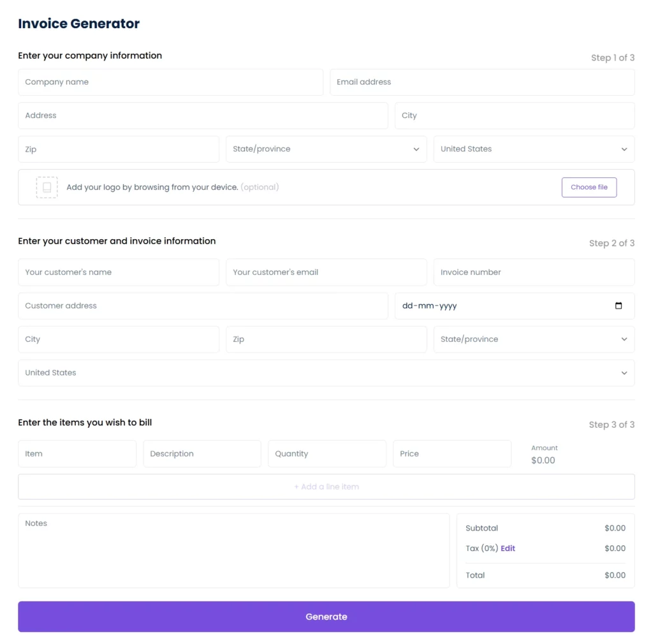Open the calendar icon on the date field
This screenshot has width=653, height=644.
(618, 305)
